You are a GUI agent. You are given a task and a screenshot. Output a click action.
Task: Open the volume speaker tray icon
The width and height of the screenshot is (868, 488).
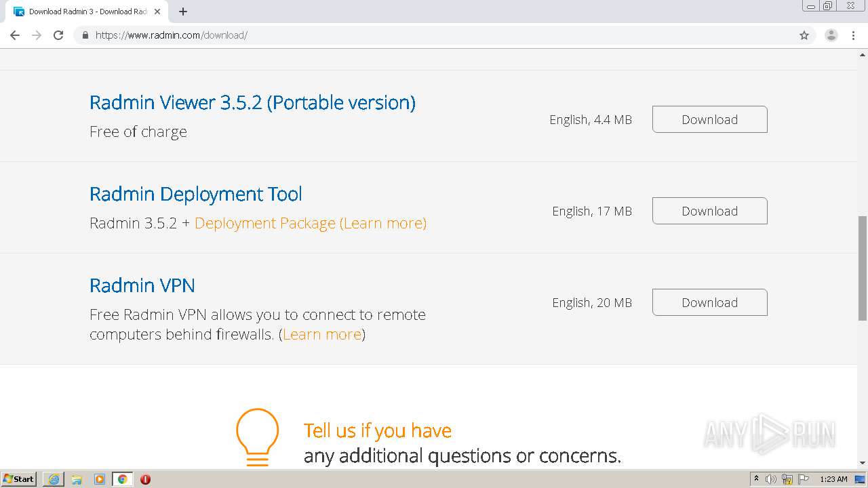coord(771,479)
